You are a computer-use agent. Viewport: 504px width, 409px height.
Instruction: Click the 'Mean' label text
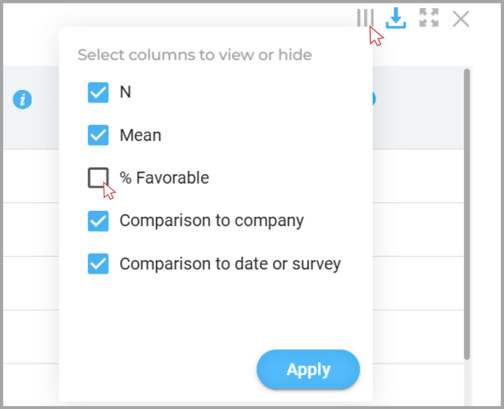[x=140, y=135]
